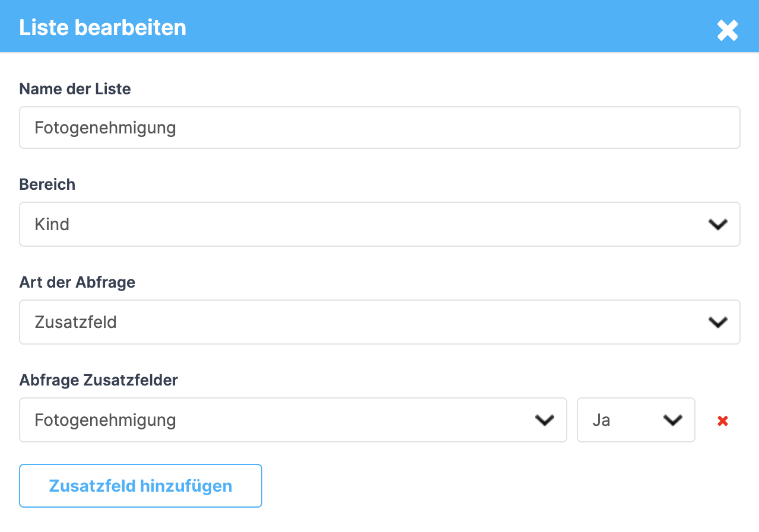
Task: Focus the Name der Liste text field
Action: point(379,128)
